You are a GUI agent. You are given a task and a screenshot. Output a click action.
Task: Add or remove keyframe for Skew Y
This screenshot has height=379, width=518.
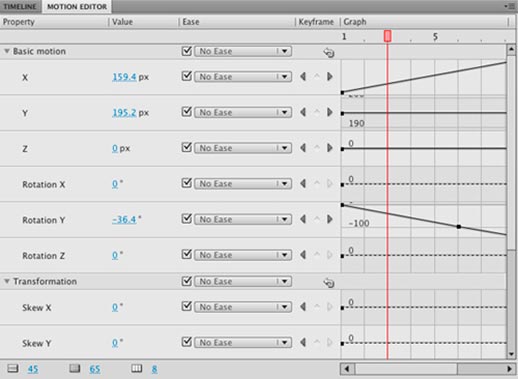tap(317, 342)
